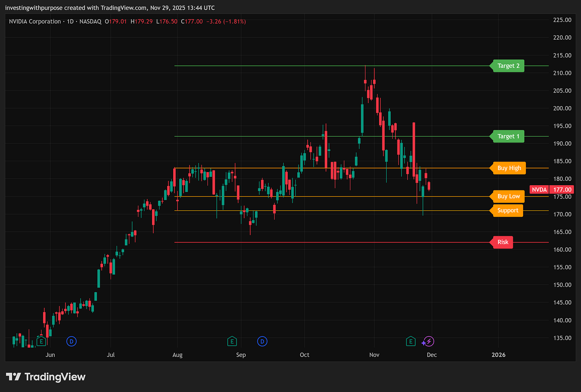Image resolution: width=581 pixels, height=392 pixels.
Task: Click the TradingView logo
Action: [46, 377]
